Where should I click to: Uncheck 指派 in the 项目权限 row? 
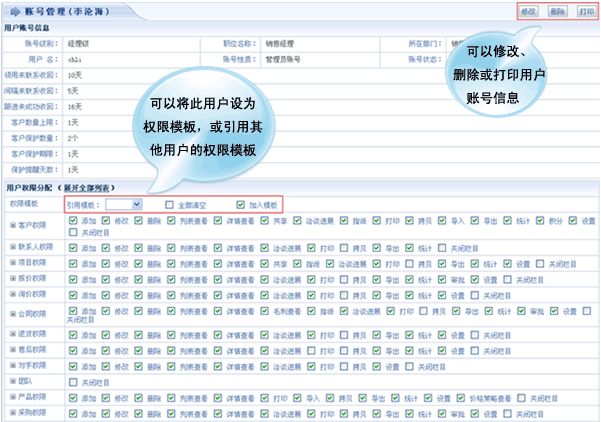pyautogui.click(x=297, y=264)
